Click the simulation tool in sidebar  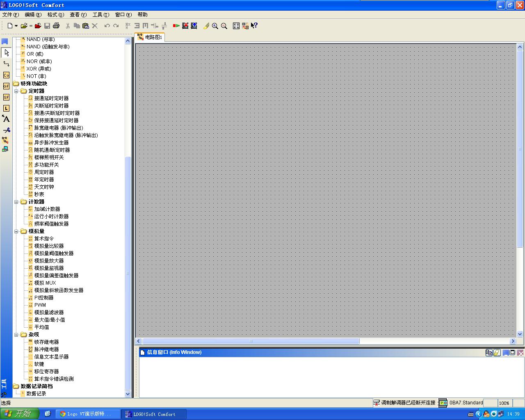pos(5,140)
